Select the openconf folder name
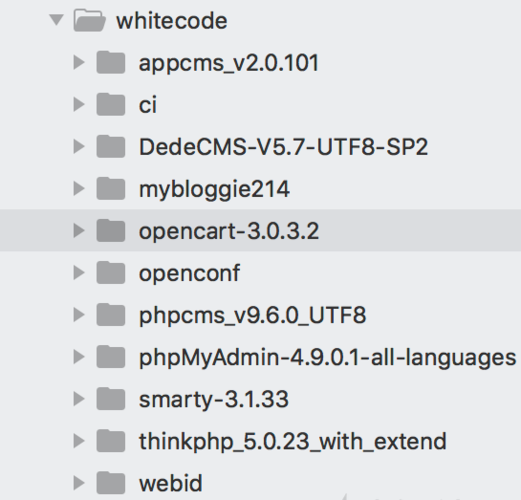Viewport: 521px width, 500px height. 189,274
